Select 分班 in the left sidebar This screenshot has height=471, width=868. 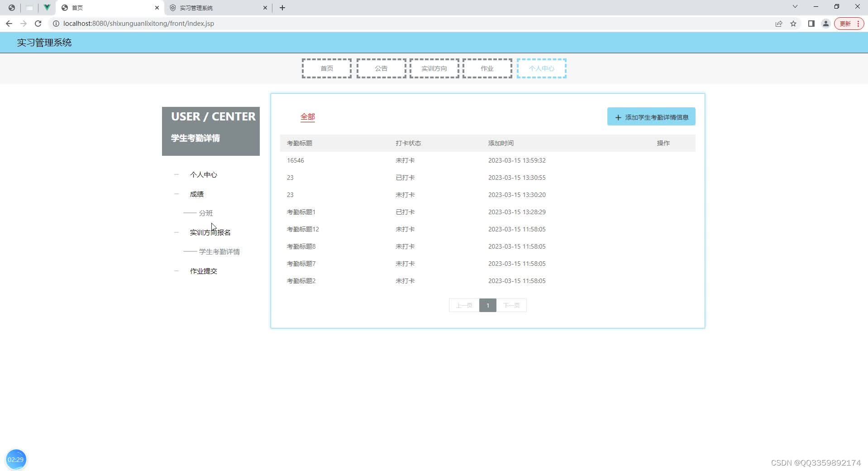(206, 213)
